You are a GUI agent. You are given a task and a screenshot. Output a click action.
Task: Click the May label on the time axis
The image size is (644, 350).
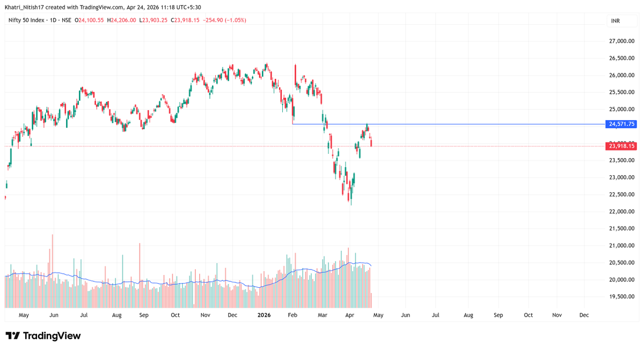coord(24,315)
